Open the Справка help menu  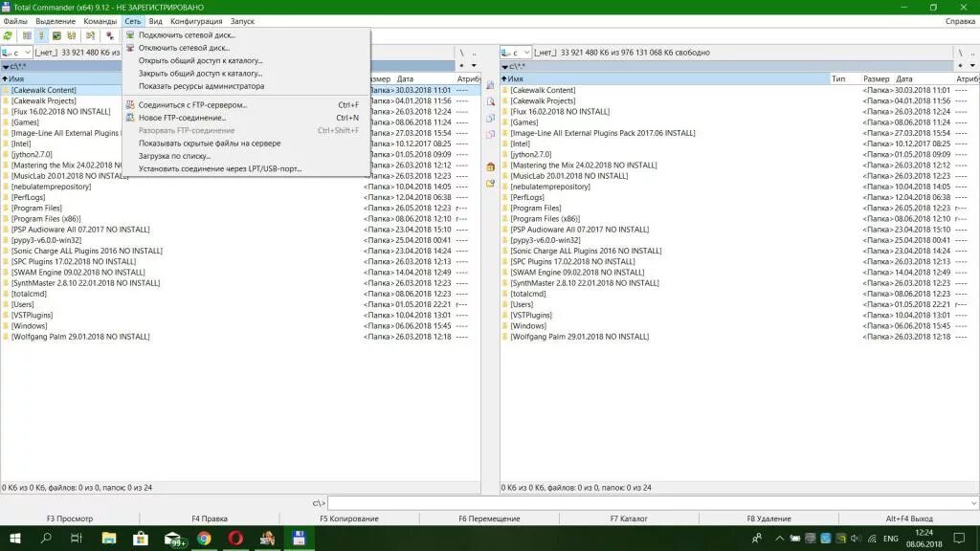click(960, 21)
